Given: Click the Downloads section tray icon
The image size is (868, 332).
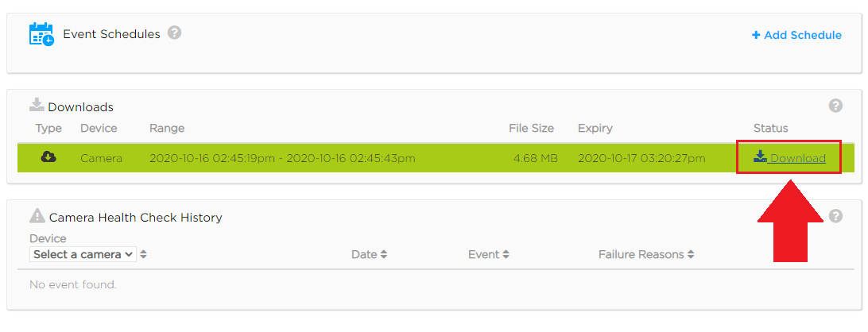Looking at the screenshot, I should (x=37, y=105).
